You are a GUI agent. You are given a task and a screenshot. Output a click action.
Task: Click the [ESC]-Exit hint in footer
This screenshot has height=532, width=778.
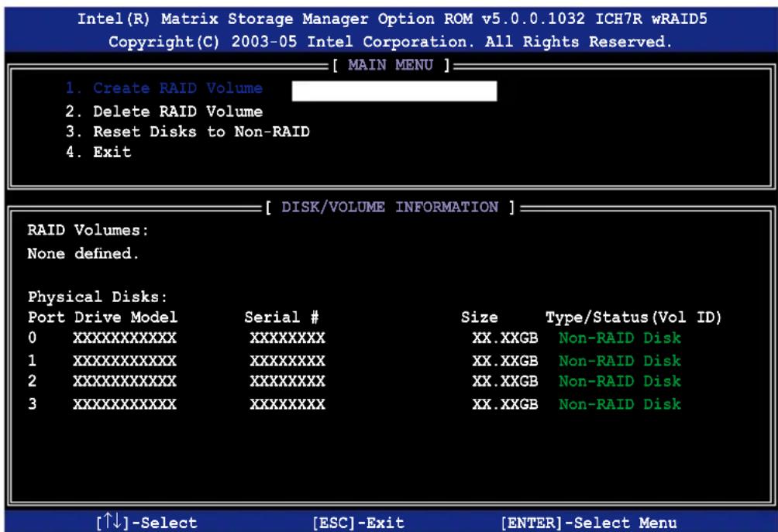point(358,523)
